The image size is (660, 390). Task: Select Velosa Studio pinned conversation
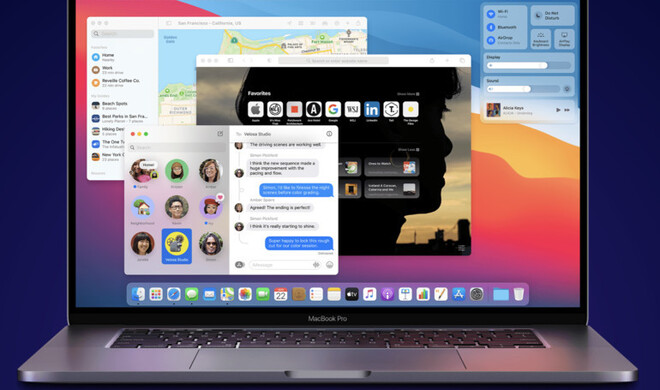point(177,246)
